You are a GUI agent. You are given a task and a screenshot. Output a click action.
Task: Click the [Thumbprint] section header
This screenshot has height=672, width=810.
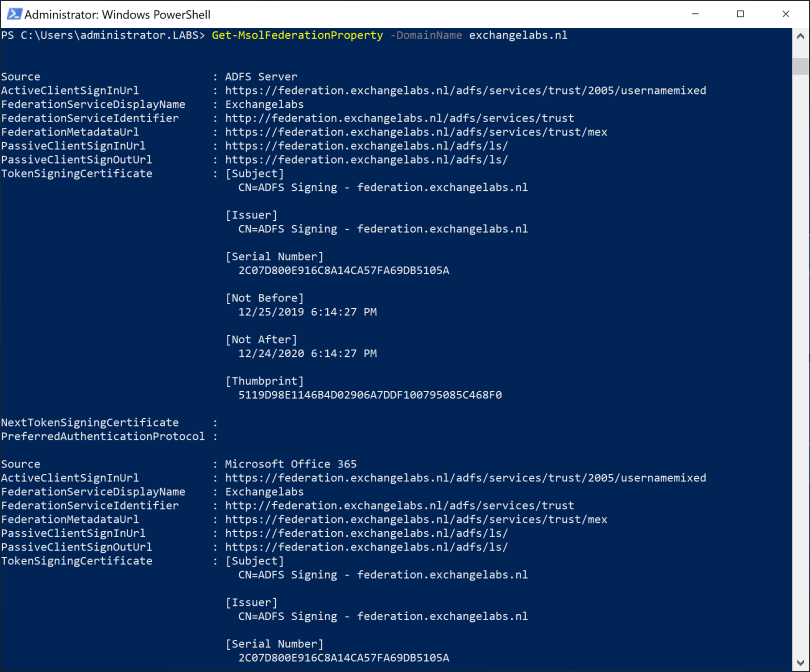pos(264,381)
